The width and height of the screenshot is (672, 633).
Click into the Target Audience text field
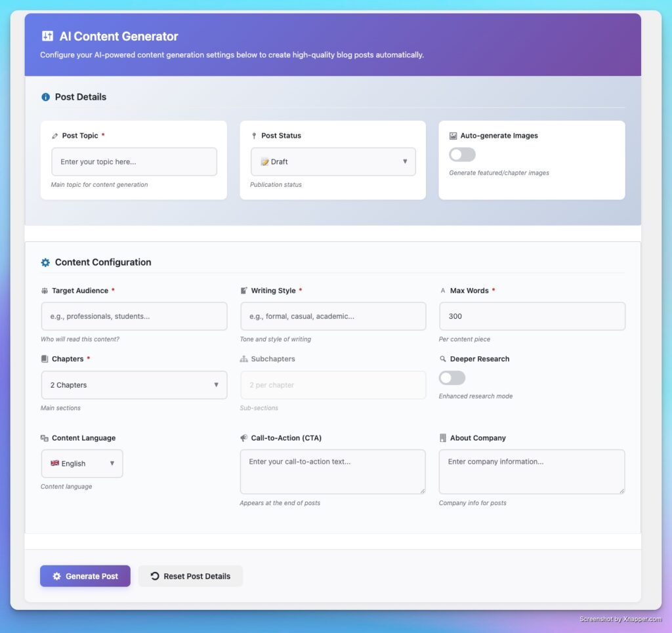134,316
